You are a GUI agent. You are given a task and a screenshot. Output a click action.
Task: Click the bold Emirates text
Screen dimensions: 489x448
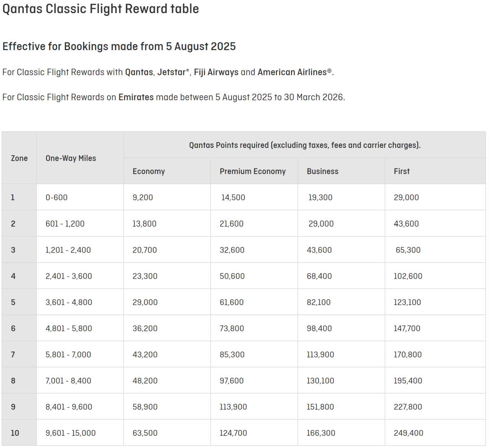pos(136,97)
